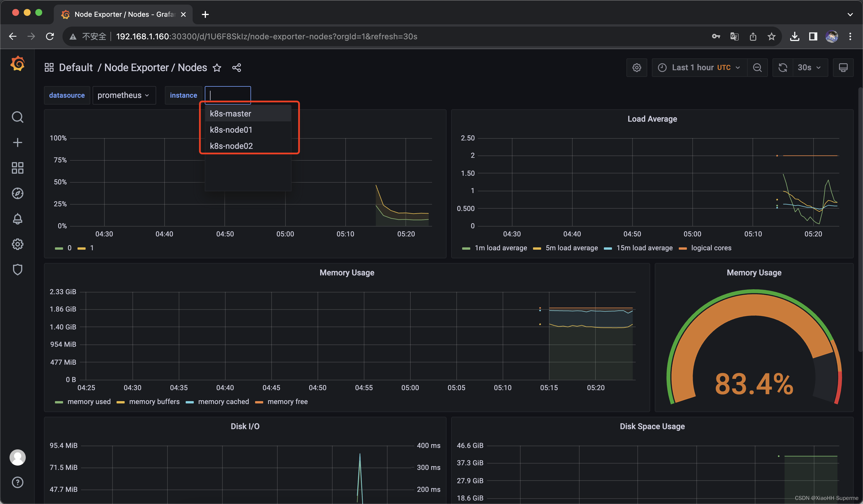The width and height of the screenshot is (863, 504).
Task: Click the Create plus icon in sidebar
Action: tap(17, 142)
